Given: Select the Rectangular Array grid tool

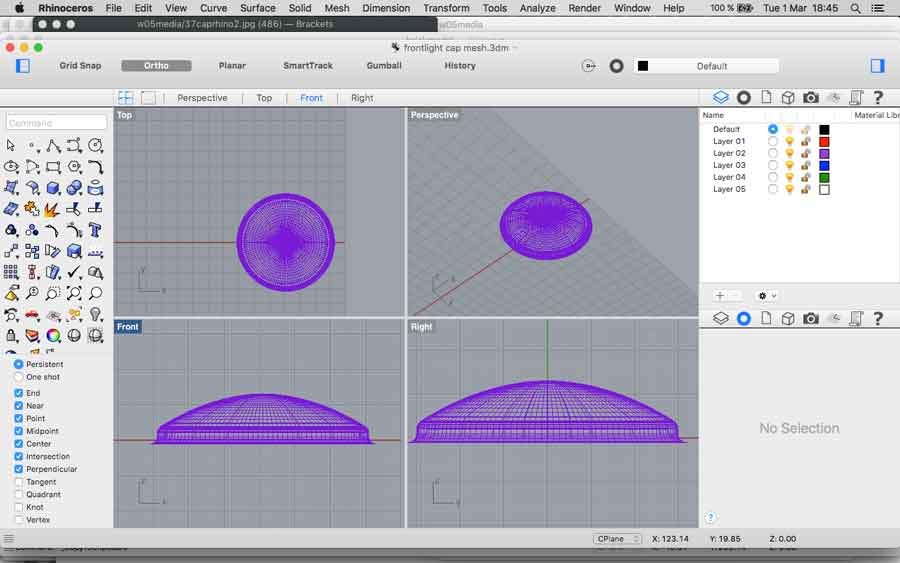Looking at the screenshot, I should pyautogui.click(x=11, y=272).
